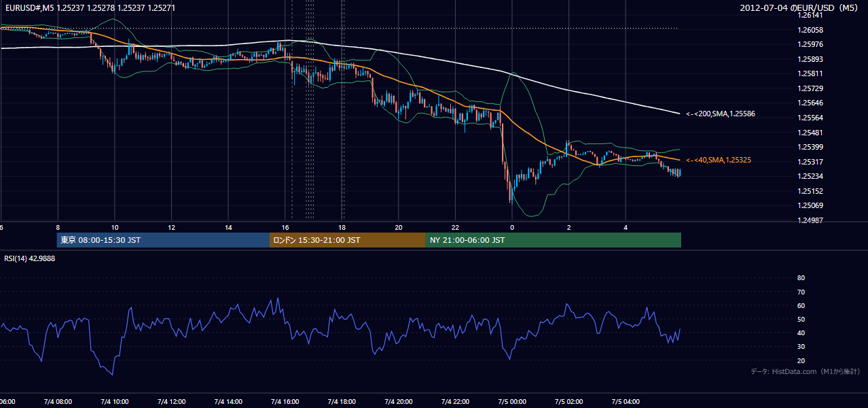This screenshot has width=868, height=408.
Task: Click price axis label 1.25564
Action: (810, 118)
